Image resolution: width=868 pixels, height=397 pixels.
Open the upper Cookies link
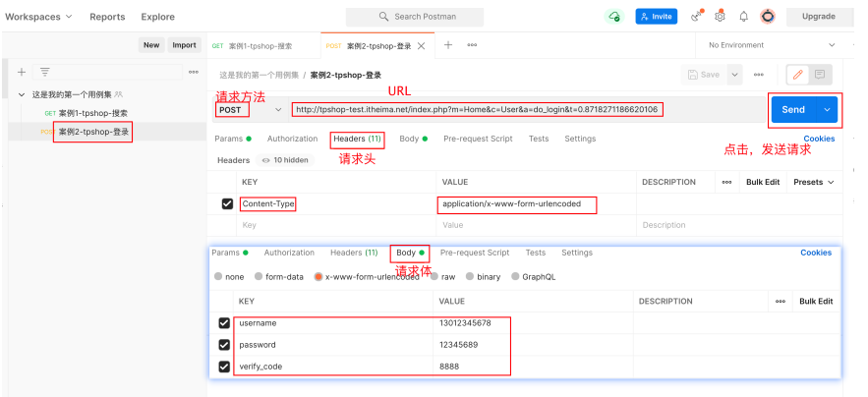pos(819,139)
